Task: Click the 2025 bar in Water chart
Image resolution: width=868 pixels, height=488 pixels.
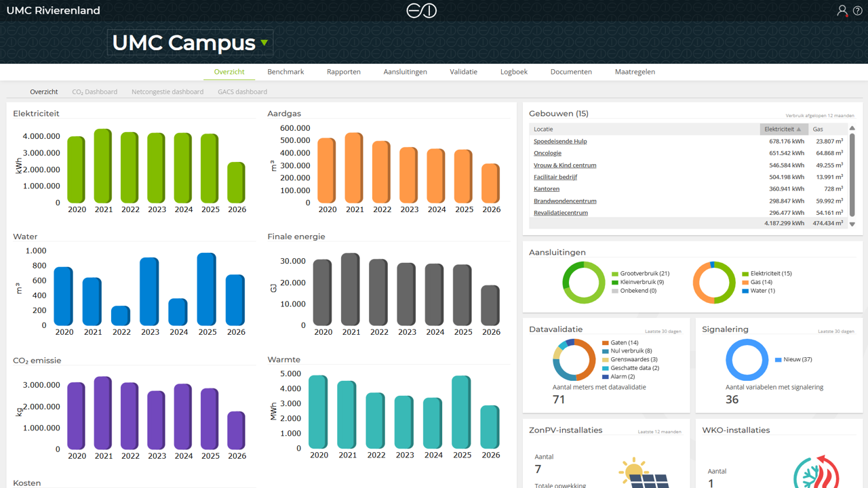Action: pos(207,289)
